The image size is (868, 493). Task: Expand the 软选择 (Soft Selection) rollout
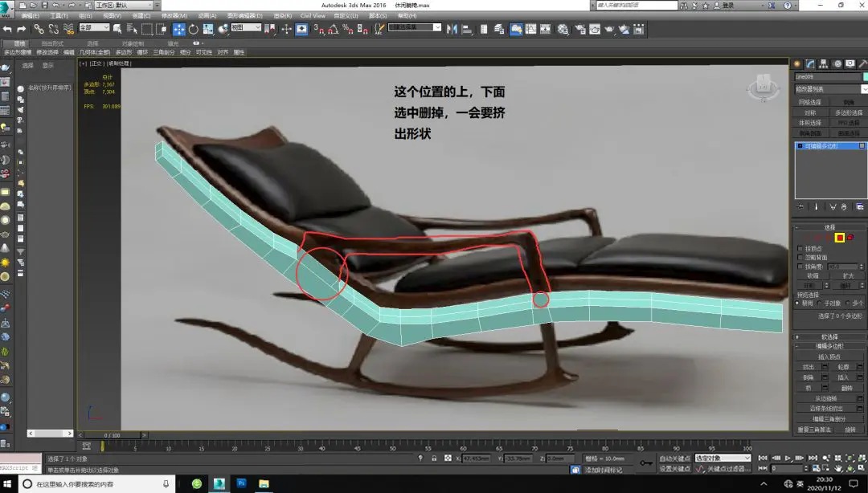tap(829, 336)
